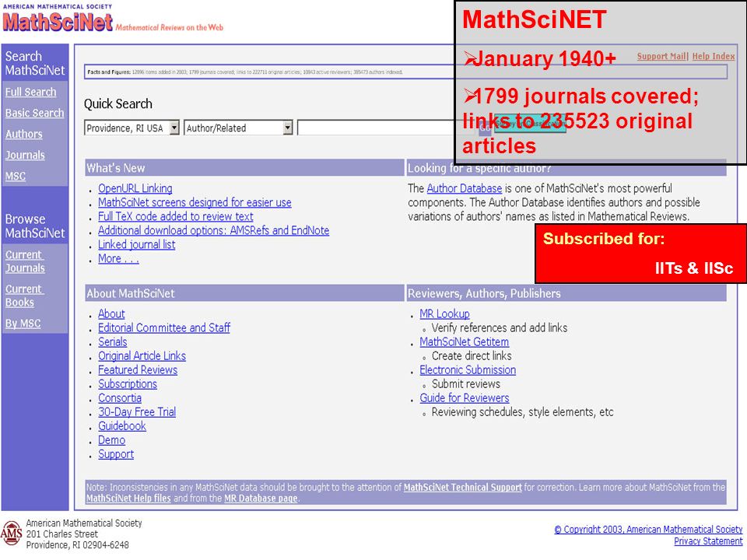Click the What's New section header
Image resolution: width=747 pixels, height=560 pixels.
(x=244, y=168)
